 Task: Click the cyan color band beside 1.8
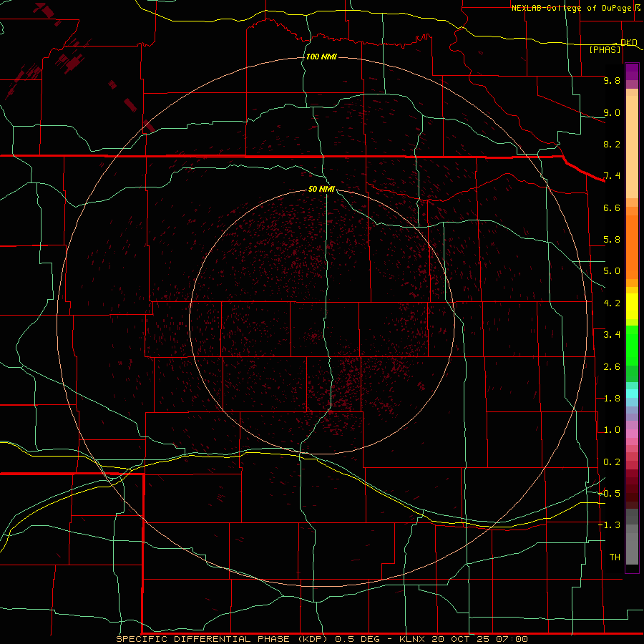pyautogui.click(x=632, y=394)
